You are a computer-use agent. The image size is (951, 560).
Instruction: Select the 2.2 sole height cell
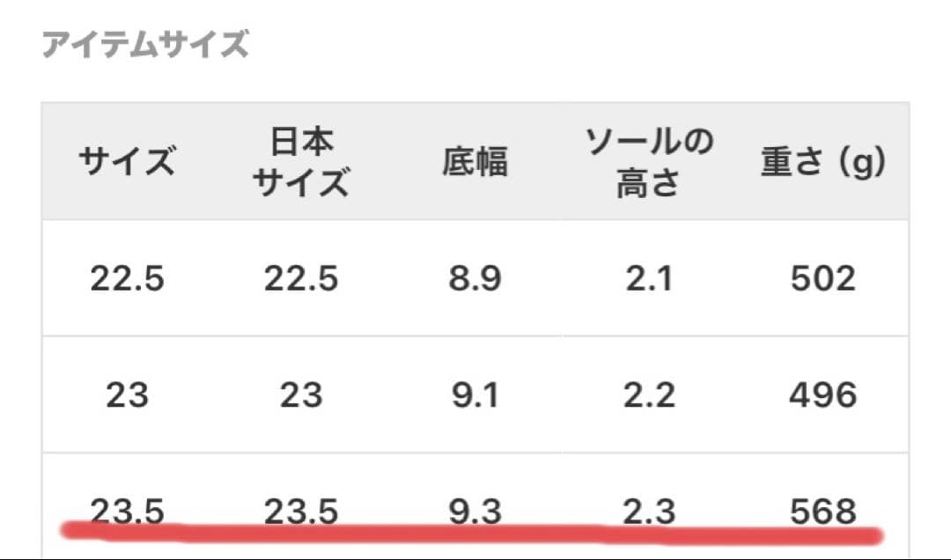649,394
